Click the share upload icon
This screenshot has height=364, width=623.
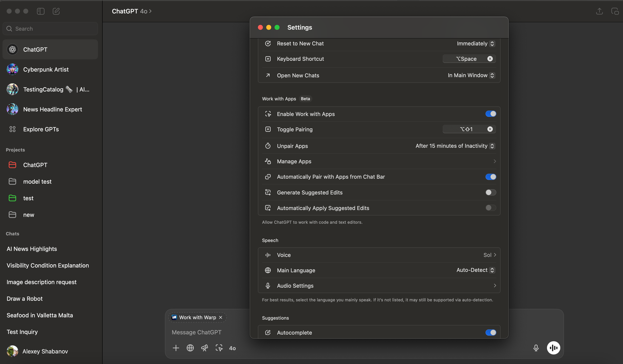(599, 11)
